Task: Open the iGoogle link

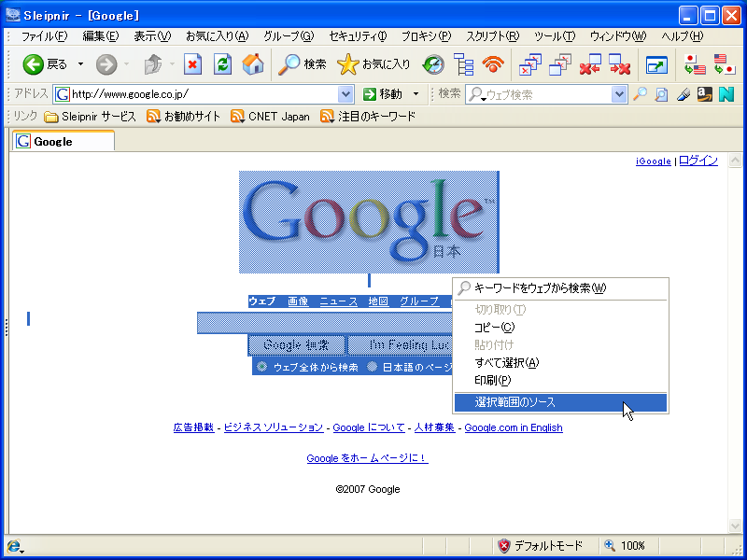Action: point(653,161)
